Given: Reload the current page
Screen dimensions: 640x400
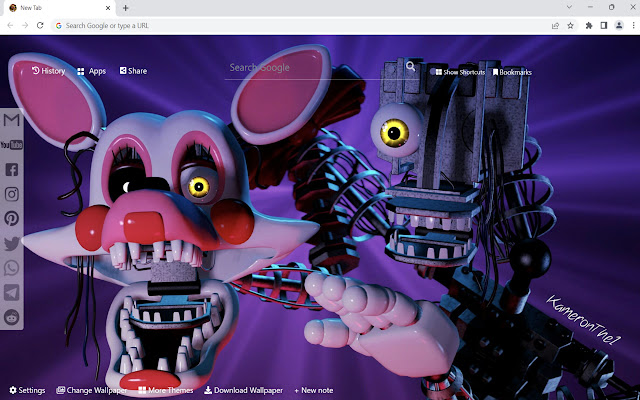Looking at the screenshot, I should [40, 25].
